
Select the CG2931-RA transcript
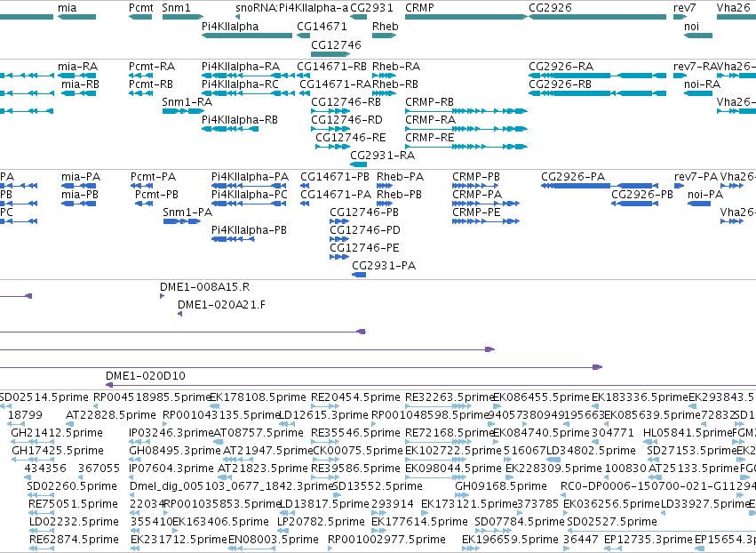point(358,164)
